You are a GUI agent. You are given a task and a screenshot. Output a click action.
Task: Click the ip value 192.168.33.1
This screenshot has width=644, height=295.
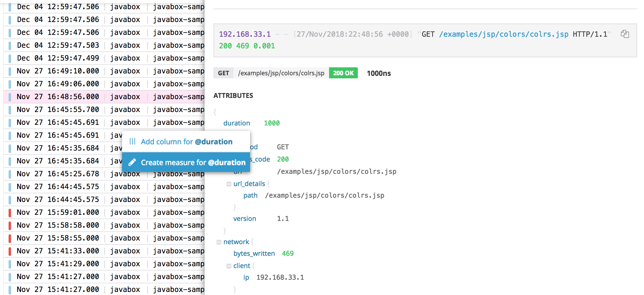[280, 277]
